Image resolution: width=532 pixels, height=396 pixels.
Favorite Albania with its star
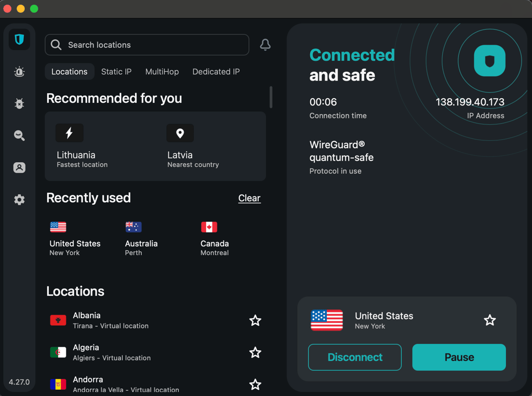(255, 320)
